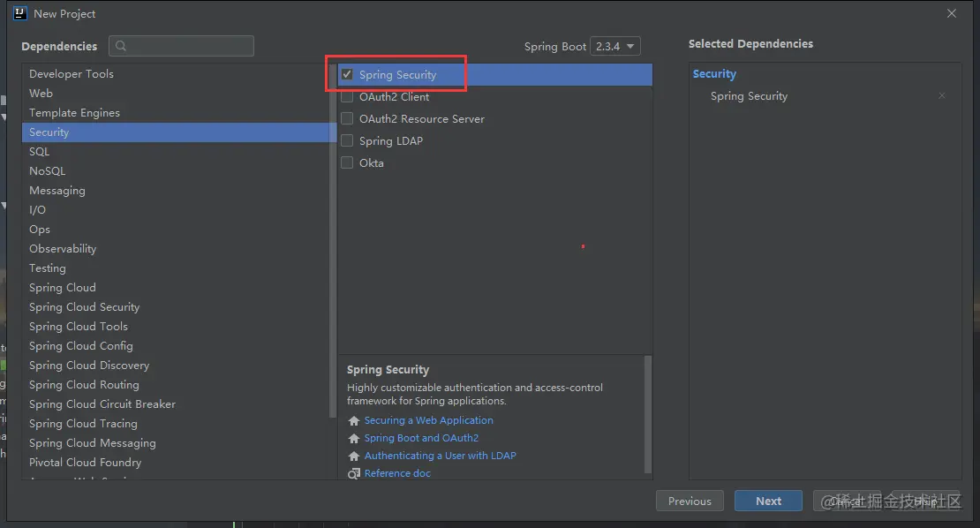This screenshot has width=980, height=528.
Task: Open Spring Boot and OAuth2 link
Action: pyautogui.click(x=421, y=438)
